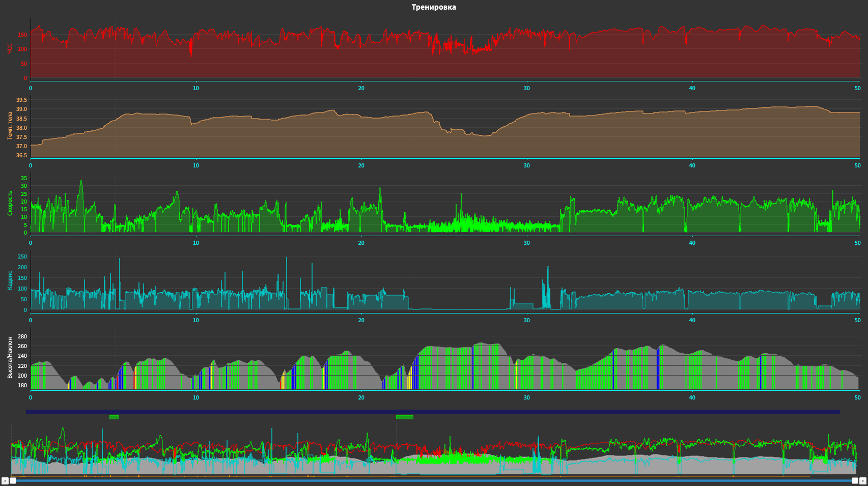Click the blue range selector track
Screen dimensions: 868x486
(x=434, y=481)
